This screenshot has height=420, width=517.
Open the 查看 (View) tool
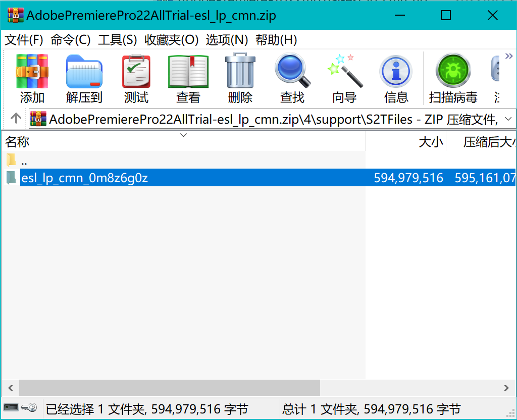[x=188, y=76]
